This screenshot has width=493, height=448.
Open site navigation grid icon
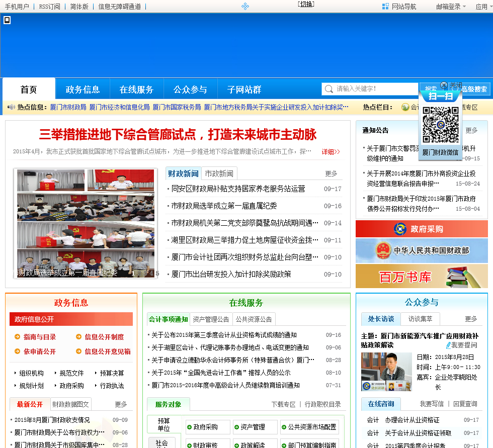[x=385, y=6]
